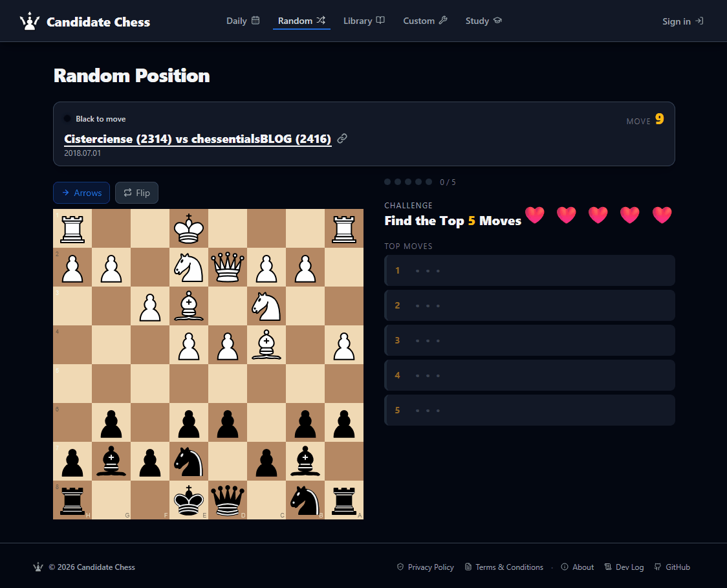
Task: Open the Cisterciense vs chessentialsBLOG game link
Action: (197, 138)
